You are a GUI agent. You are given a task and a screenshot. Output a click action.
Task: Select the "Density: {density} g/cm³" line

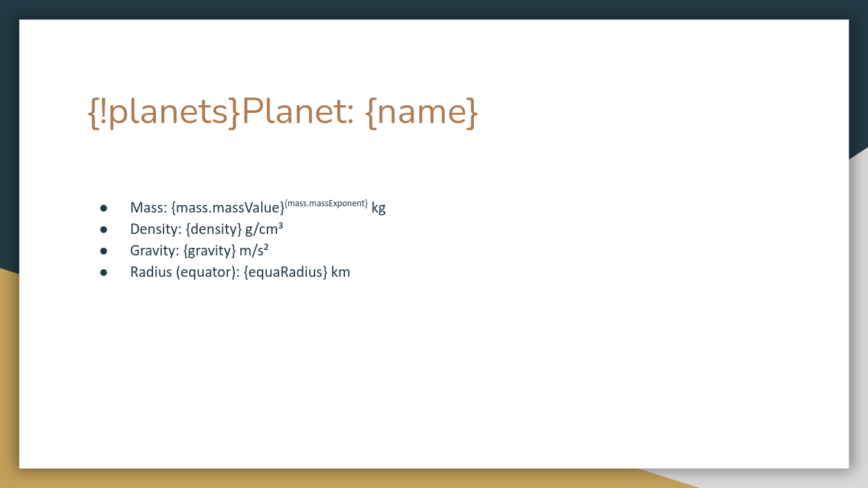click(206, 229)
